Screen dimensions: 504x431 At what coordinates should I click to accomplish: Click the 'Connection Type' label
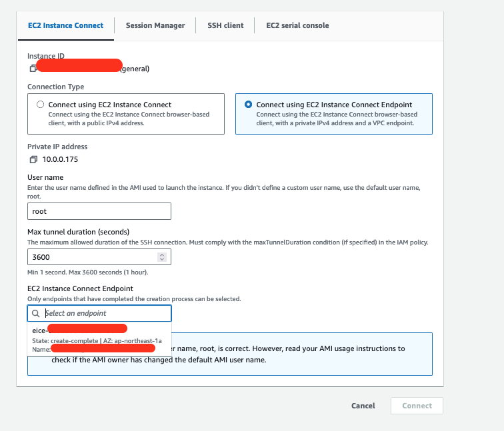(55, 87)
